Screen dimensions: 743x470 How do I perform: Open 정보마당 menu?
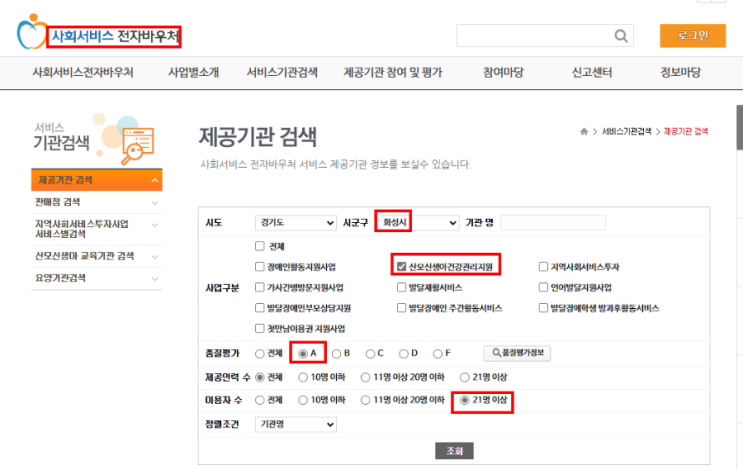point(680,72)
